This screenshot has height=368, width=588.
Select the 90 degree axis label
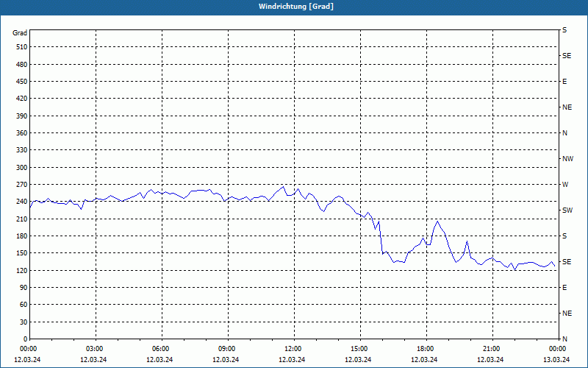pyautogui.click(x=24, y=288)
